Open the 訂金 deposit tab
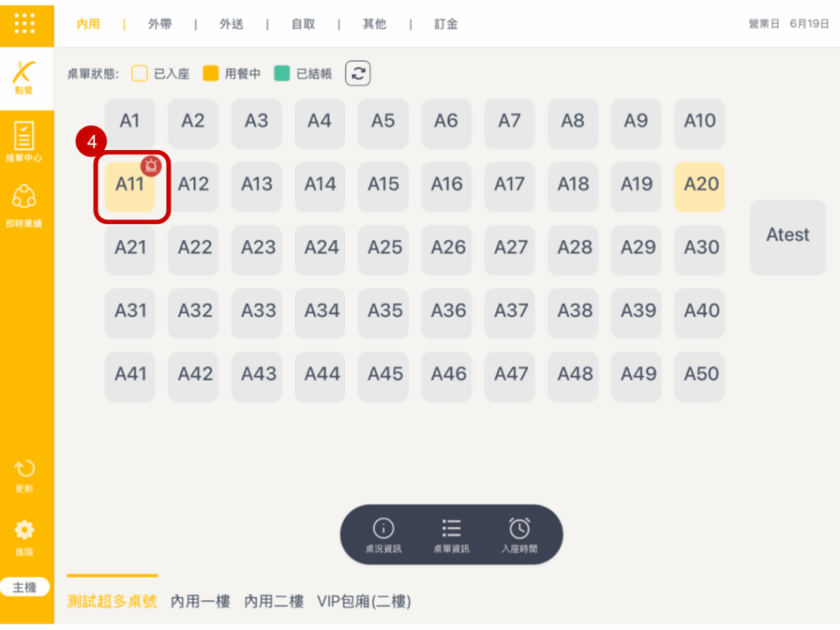 pyautogui.click(x=446, y=24)
